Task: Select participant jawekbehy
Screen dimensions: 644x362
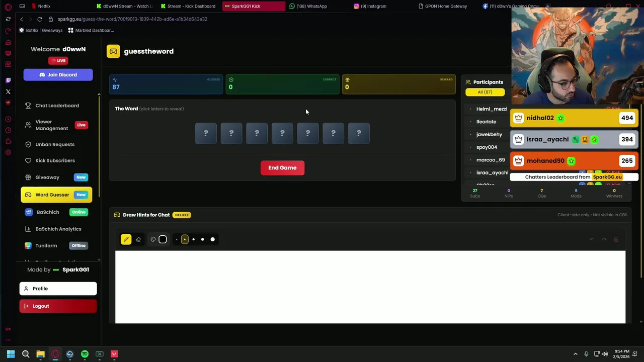Action: point(489,134)
